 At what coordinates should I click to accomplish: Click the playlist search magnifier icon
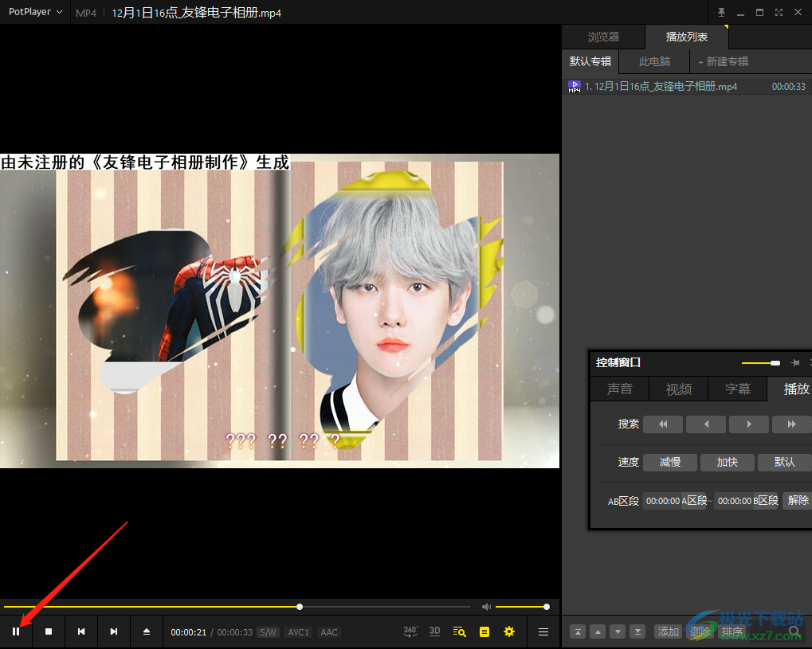tap(794, 632)
